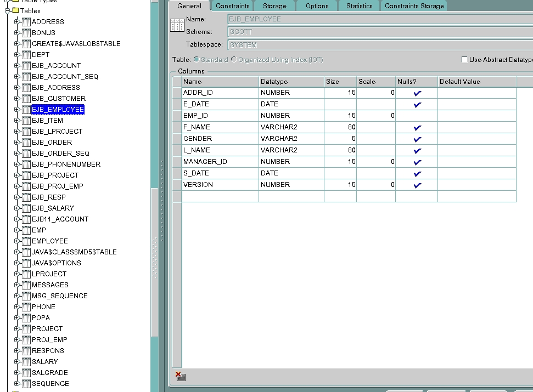Toggle Nulls checkmark for GENDER column

click(x=417, y=139)
